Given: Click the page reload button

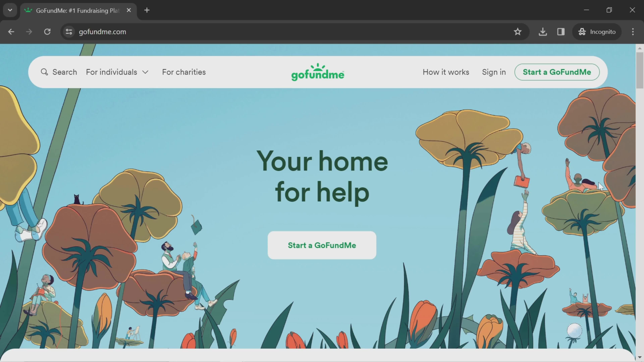Looking at the screenshot, I should click(47, 31).
